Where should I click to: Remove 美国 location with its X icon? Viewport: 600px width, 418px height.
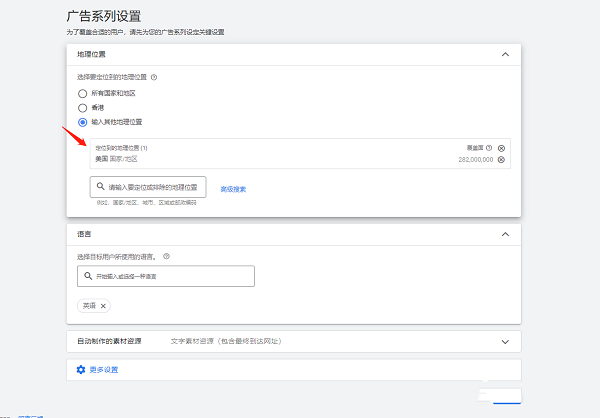(501, 159)
